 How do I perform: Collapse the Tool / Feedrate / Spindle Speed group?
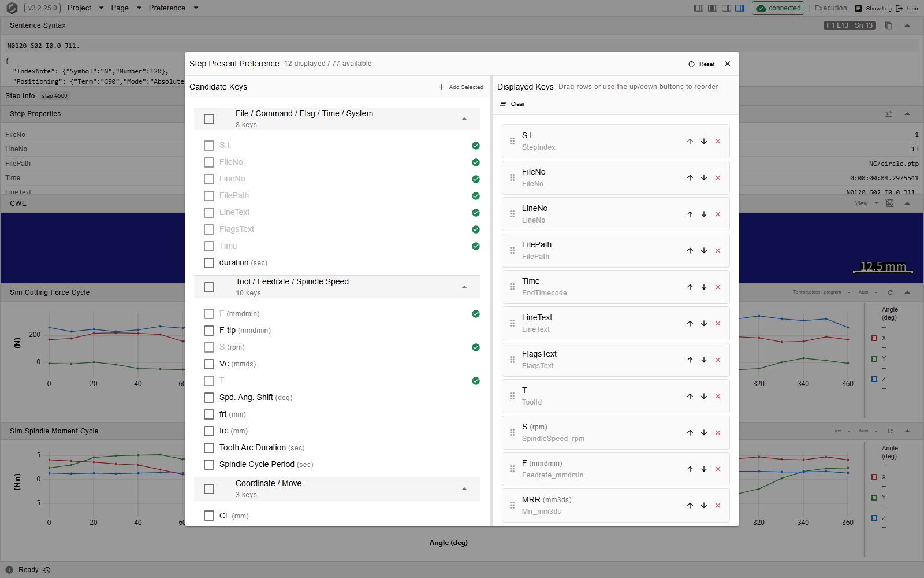click(464, 287)
